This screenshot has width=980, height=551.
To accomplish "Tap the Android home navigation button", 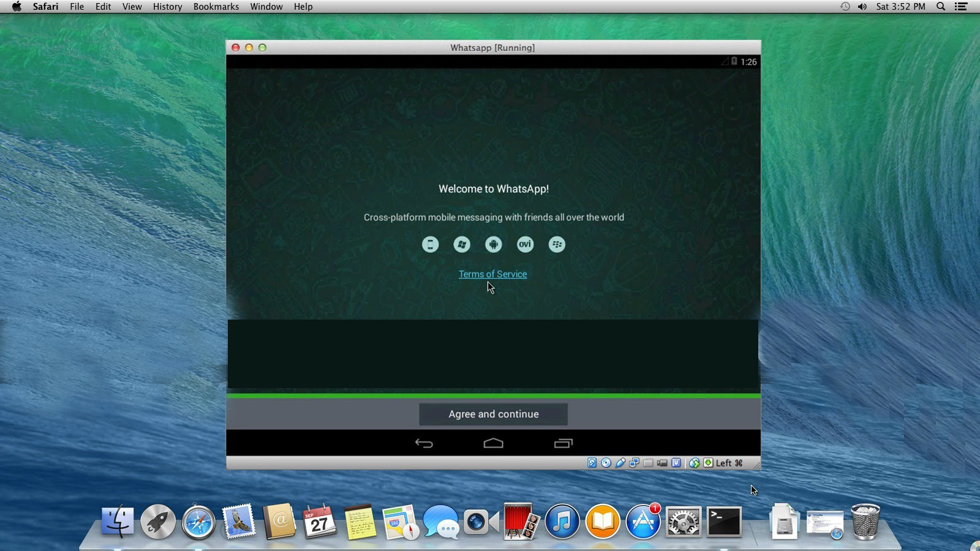I will coord(493,443).
